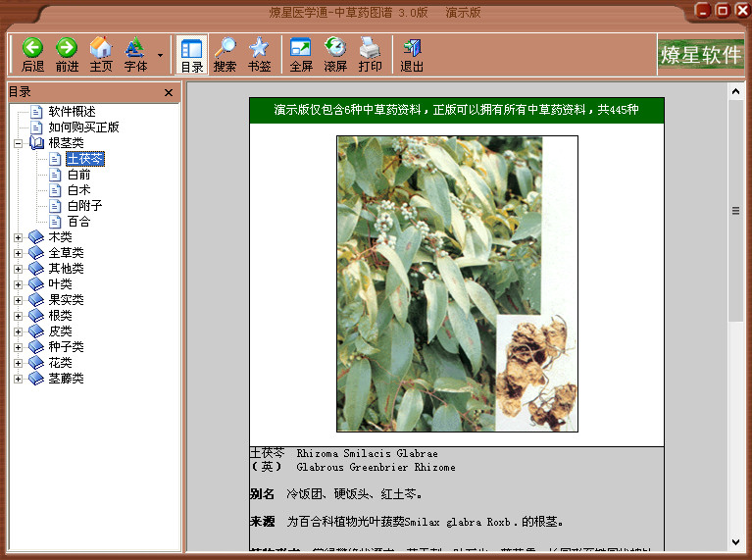Click the 退出 exit icon
Screen dimensions: 752x560
pyautogui.click(x=412, y=48)
